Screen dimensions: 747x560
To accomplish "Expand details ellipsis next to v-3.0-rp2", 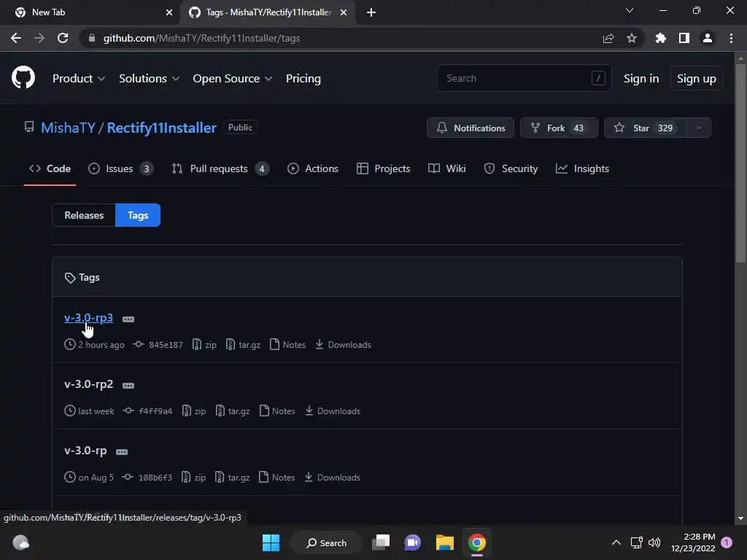I will pos(128,386).
